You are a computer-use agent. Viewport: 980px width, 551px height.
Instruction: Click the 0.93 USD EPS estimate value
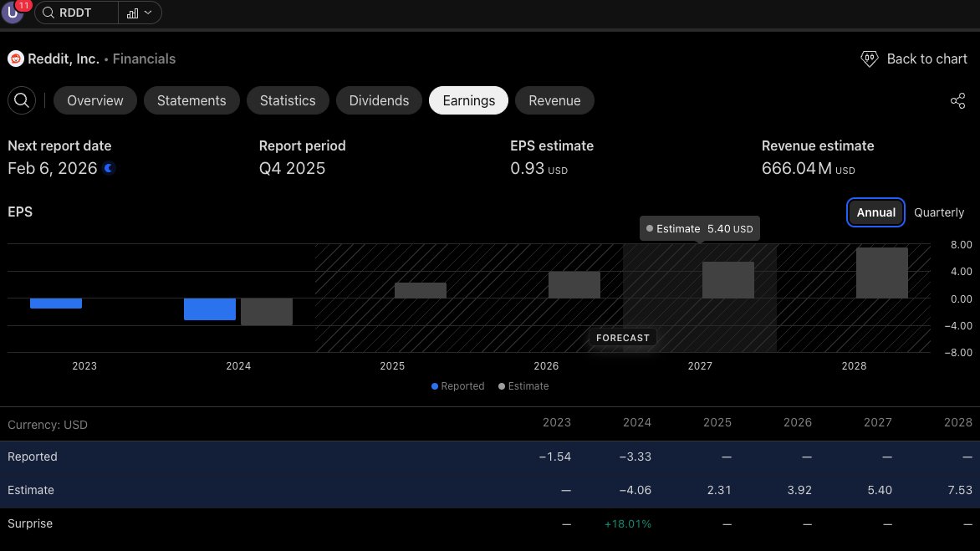click(x=538, y=168)
